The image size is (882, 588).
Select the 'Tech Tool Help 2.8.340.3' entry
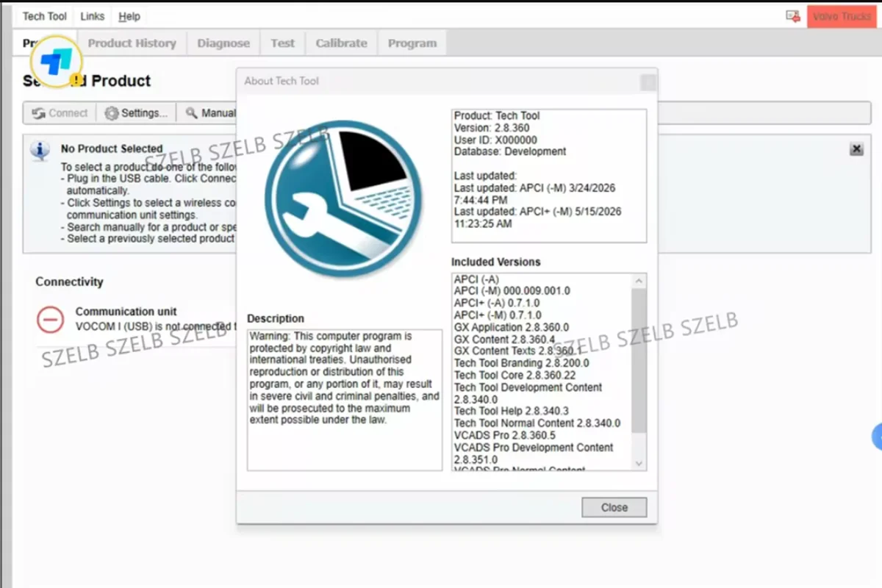tap(511, 412)
